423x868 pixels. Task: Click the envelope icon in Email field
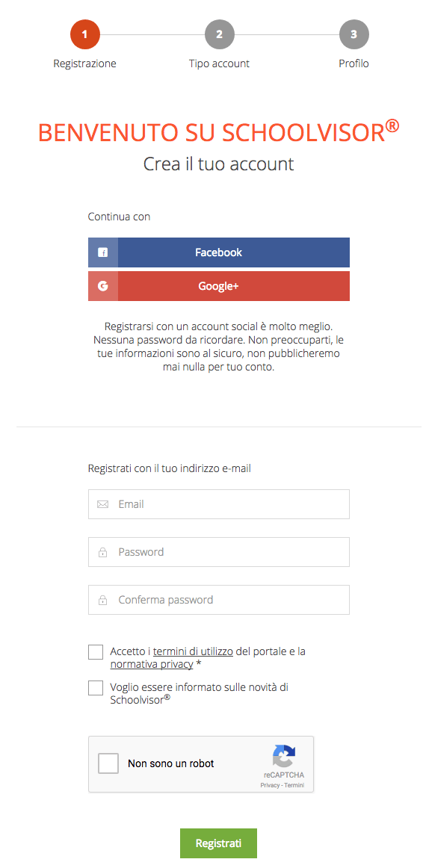click(x=102, y=504)
